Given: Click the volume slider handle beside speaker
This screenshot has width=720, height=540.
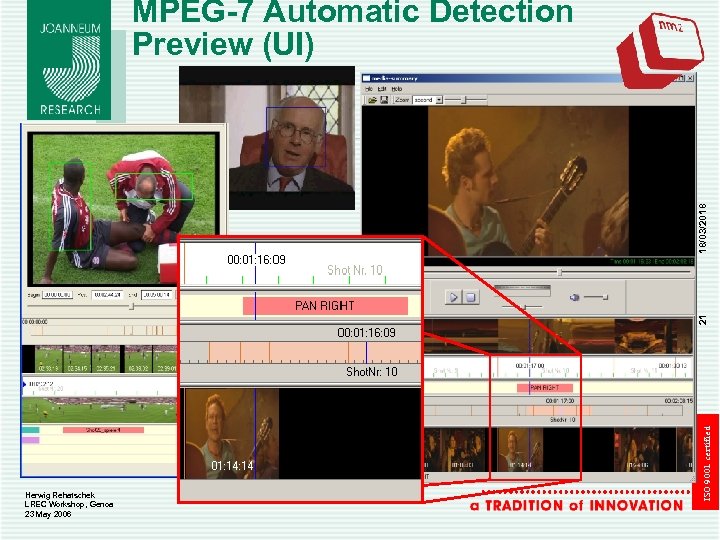Looking at the screenshot, I should pos(606,298).
